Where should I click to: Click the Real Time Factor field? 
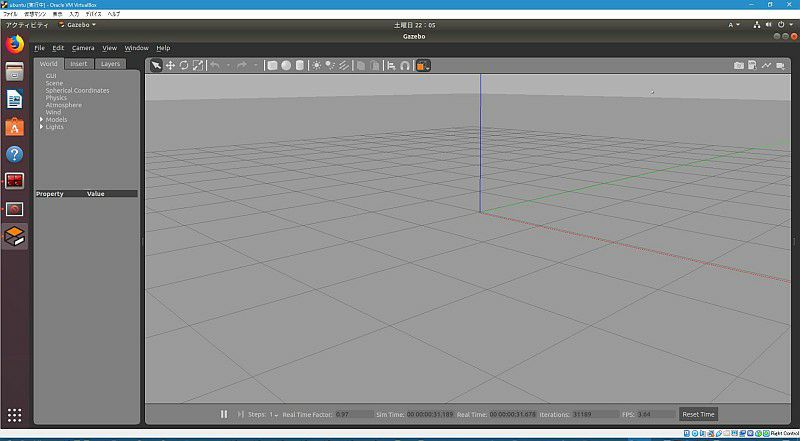coord(354,414)
